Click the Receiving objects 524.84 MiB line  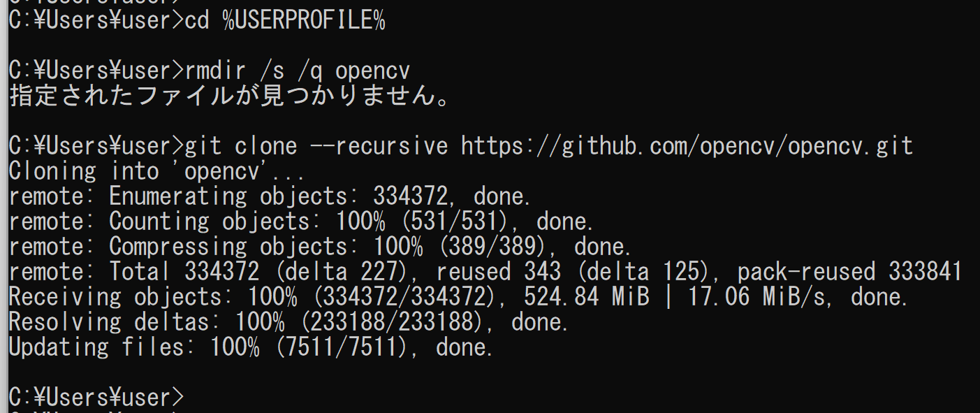(459, 297)
